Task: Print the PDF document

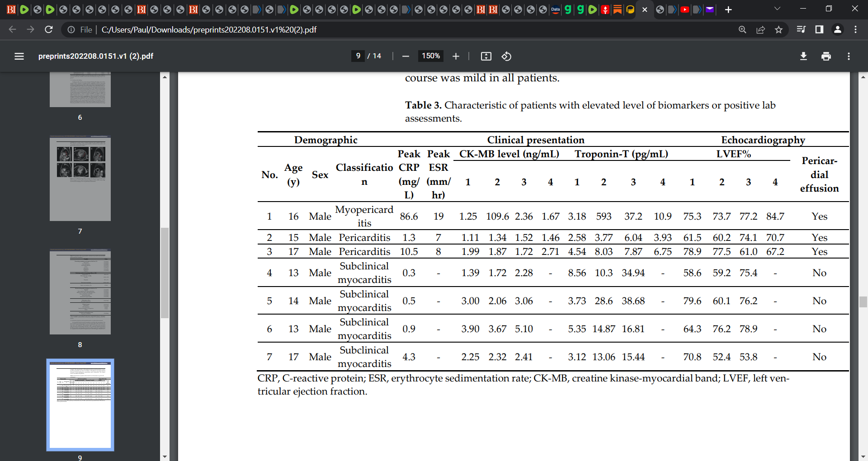Action: point(826,56)
